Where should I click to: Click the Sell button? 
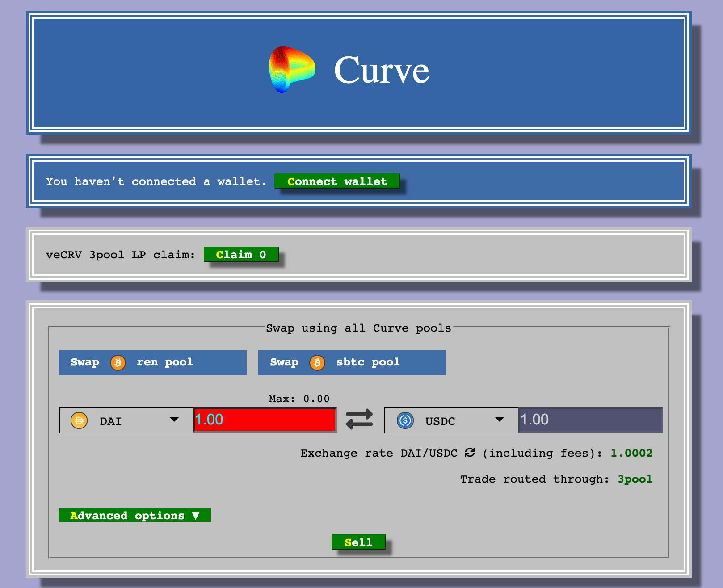click(x=358, y=542)
